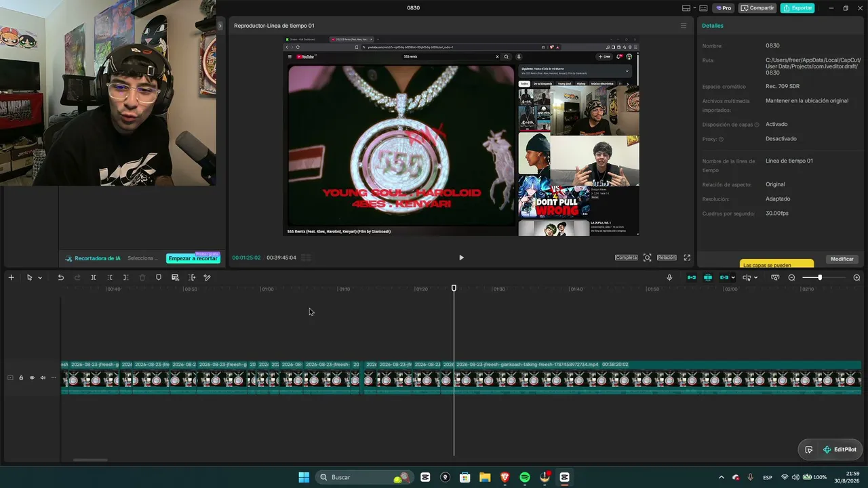Open Brave browser from the taskbar
This screenshot has width=868, height=488.
click(x=505, y=477)
